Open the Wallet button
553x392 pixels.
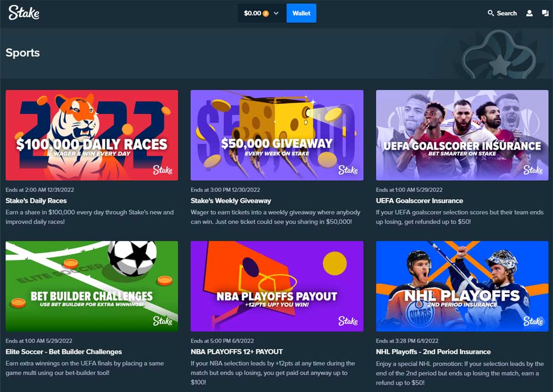(301, 13)
